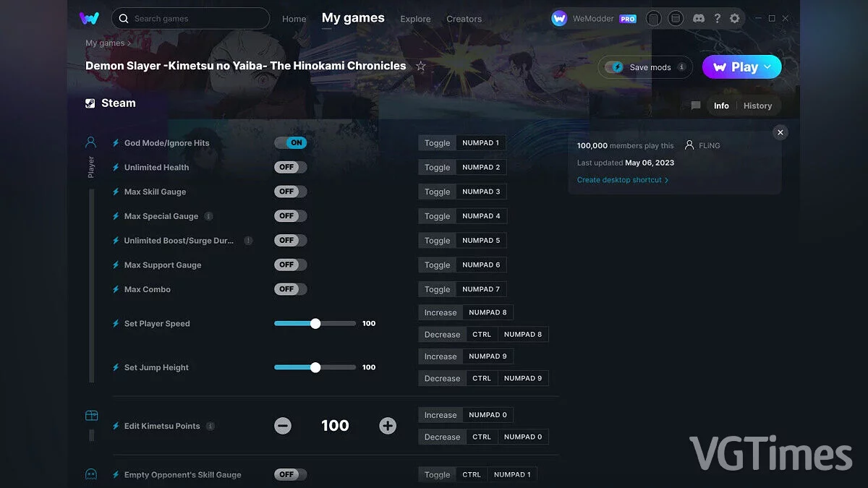Viewport: 868px width, 488px height.
Task: Go to the Home tab
Action: pos(294,19)
